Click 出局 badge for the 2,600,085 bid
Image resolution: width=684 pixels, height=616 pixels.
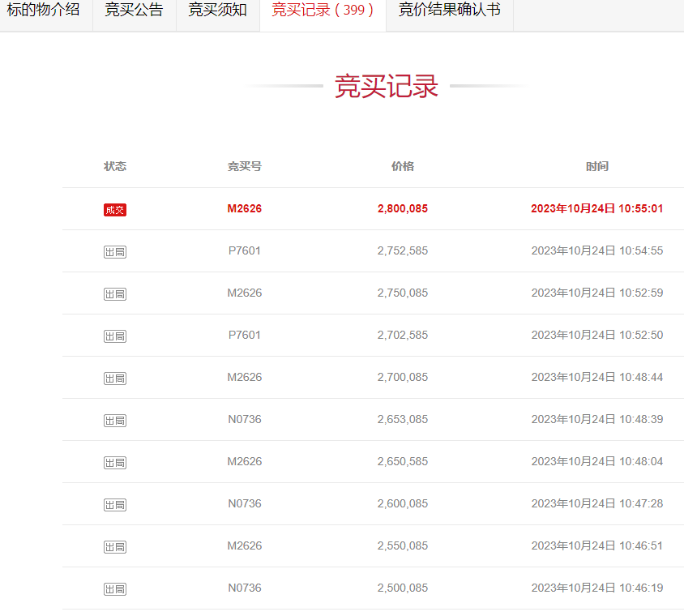coord(115,505)
